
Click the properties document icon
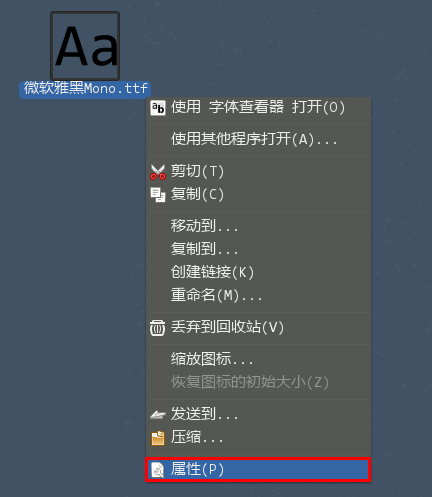pyautogui.click(x=158, y=470)
